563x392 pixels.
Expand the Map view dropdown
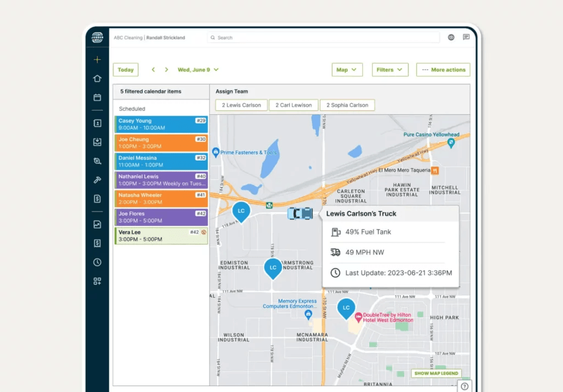pos(346,70)
